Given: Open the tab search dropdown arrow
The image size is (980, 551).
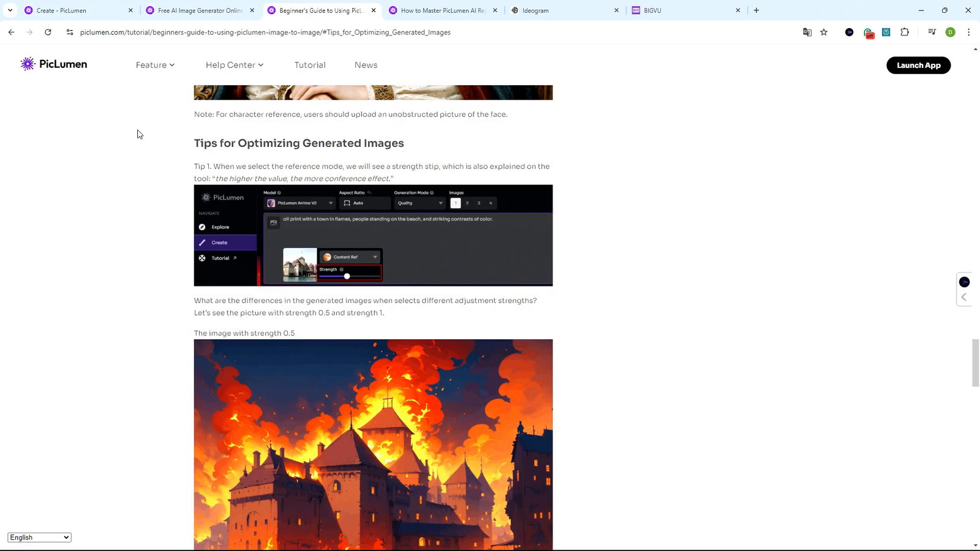Looking at the screenshot, I should point(10,10).
